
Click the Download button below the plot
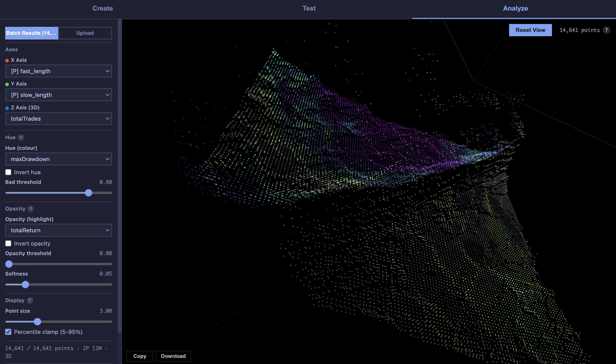(x=173, y=356)
